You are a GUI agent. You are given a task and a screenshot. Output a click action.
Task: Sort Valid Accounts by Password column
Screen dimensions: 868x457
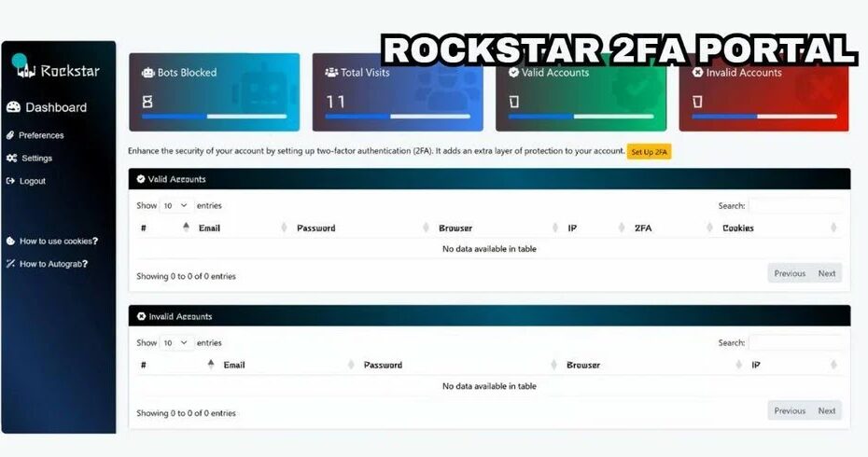(x=361, y=228)
